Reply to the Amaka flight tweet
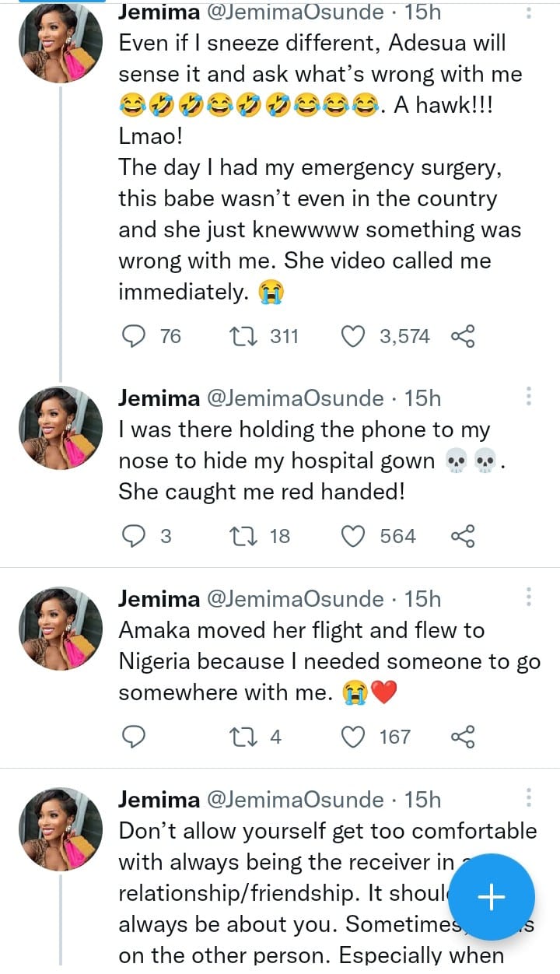This screenshot has width=560, height=974. 135,736
